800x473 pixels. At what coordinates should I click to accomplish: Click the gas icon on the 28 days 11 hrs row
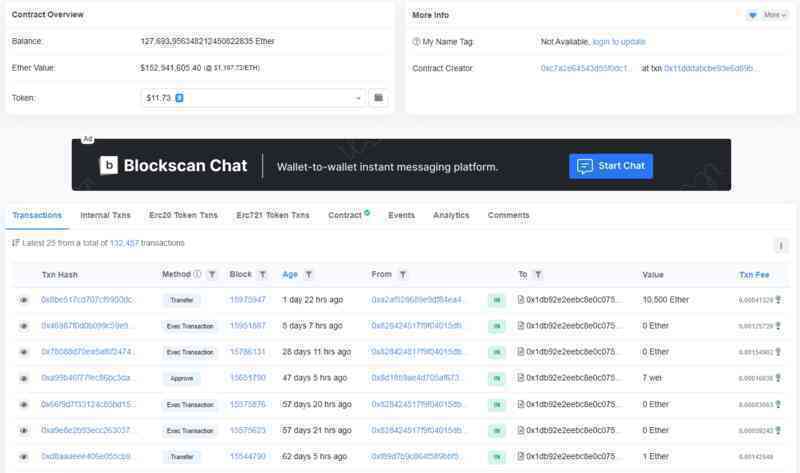779,352
